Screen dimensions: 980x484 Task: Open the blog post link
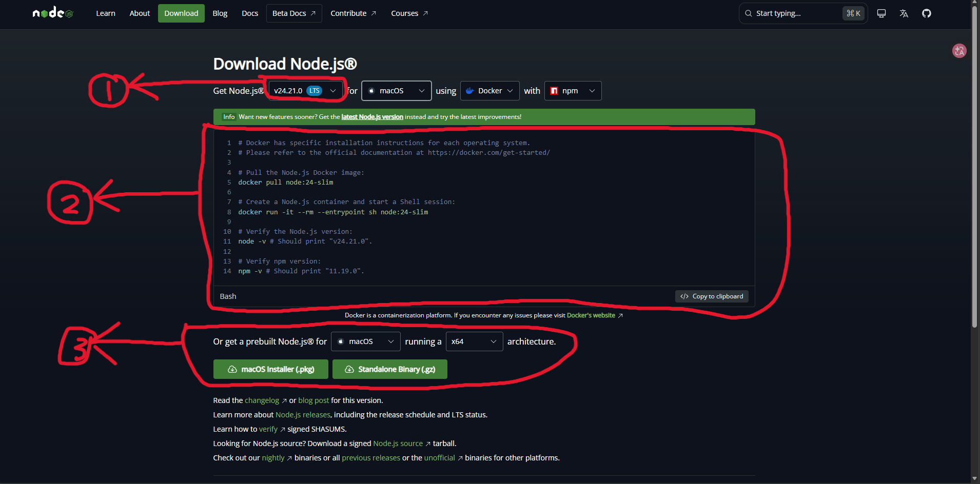coord(313,400)
